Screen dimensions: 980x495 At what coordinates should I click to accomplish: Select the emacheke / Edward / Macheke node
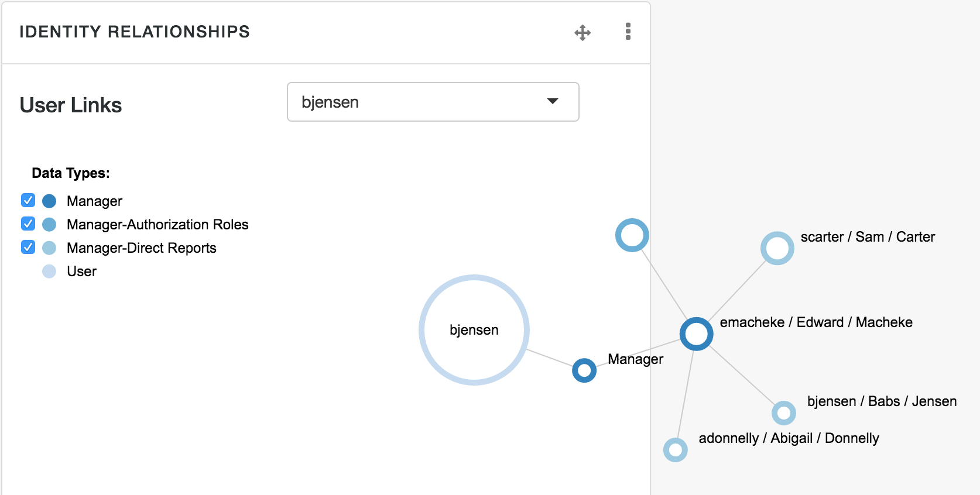[x=697, y=334]
